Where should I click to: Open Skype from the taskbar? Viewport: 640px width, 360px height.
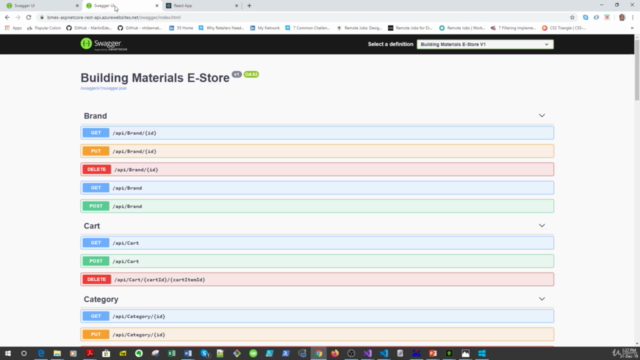pyautogui.click(x=204, y=353)
